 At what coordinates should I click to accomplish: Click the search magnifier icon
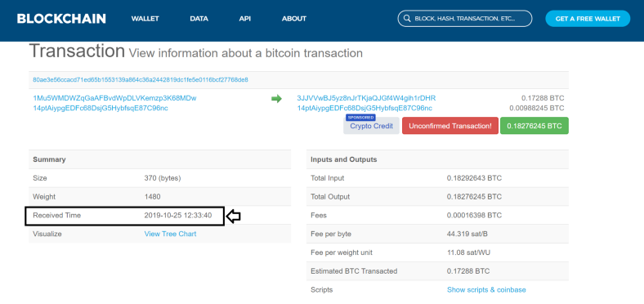[x=407, y=19]
